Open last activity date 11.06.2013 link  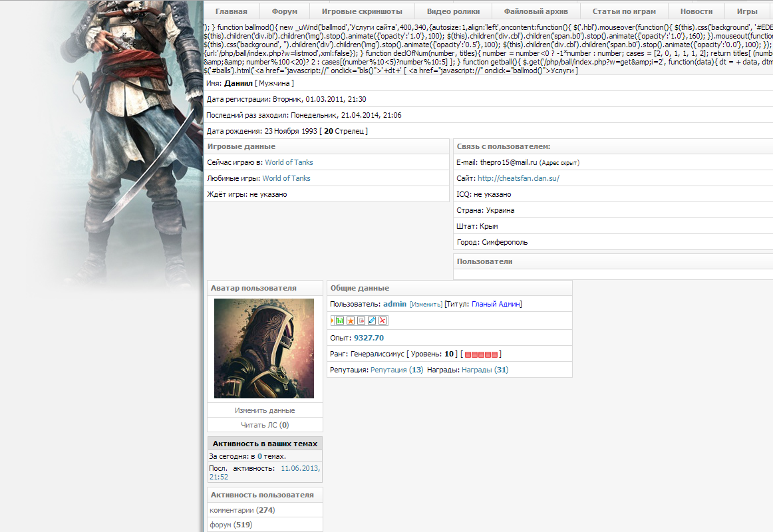pos(300,468)
